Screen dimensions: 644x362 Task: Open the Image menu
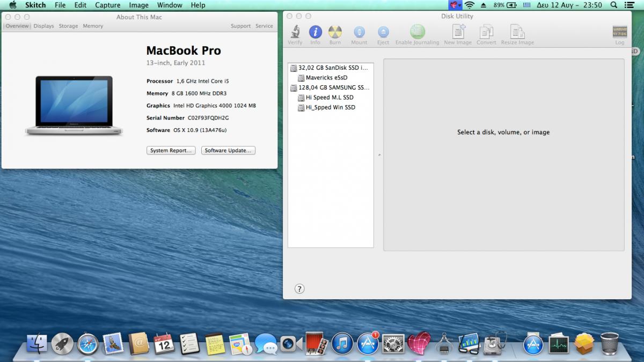(x=138, y=5)
